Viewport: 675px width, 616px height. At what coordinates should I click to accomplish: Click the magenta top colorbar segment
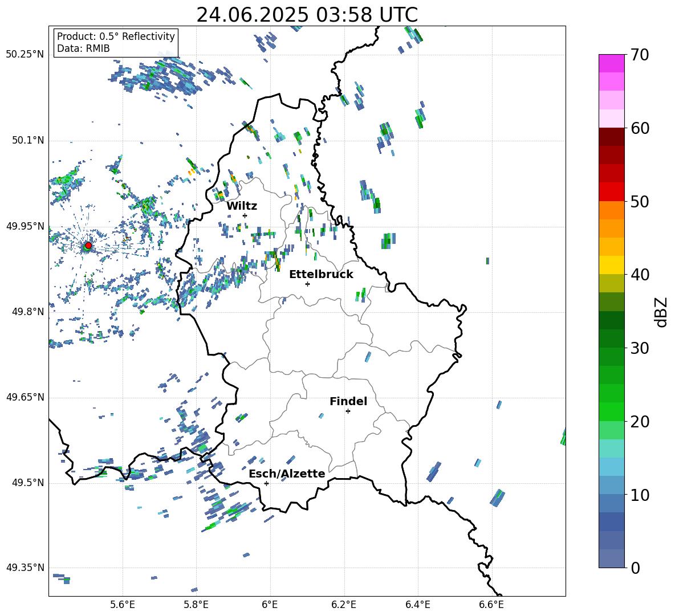coord(611,63)
